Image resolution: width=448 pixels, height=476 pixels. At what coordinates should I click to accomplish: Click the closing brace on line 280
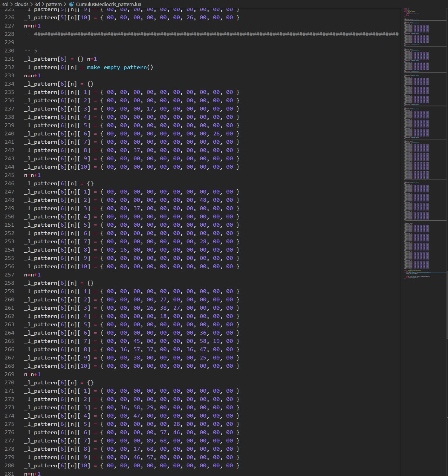(x=238, y=465)
